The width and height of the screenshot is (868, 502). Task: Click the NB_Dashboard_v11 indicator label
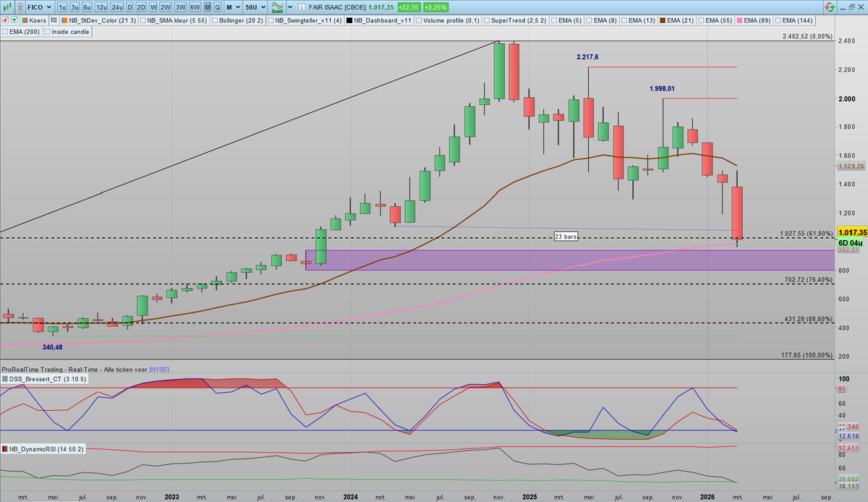pos(382,20)
